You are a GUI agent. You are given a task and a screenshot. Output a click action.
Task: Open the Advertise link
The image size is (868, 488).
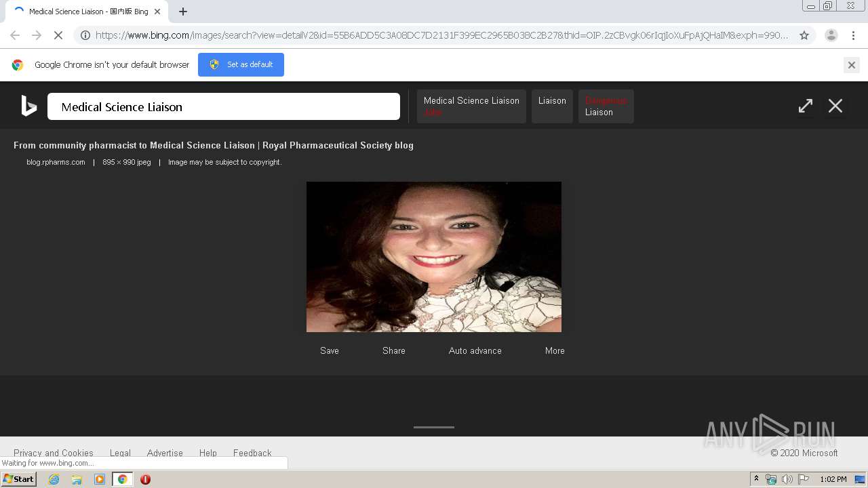pyautogui.click(x=165, y=453)
